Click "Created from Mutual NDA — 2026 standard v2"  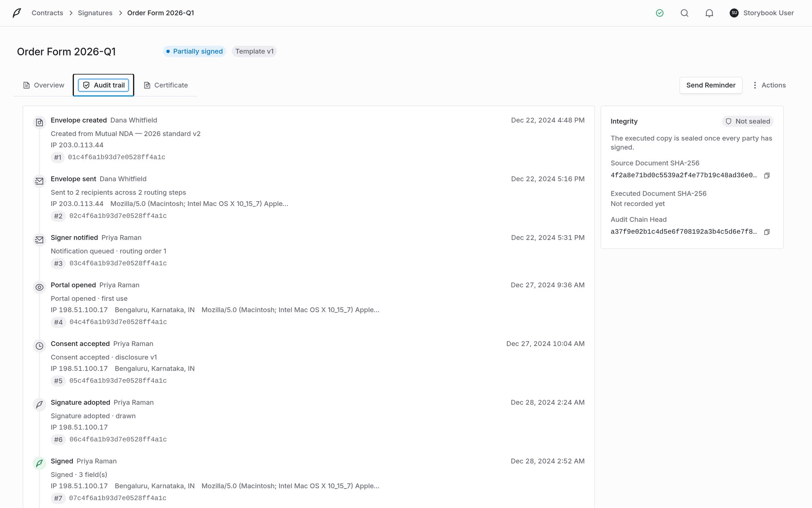tap(126, 134)
